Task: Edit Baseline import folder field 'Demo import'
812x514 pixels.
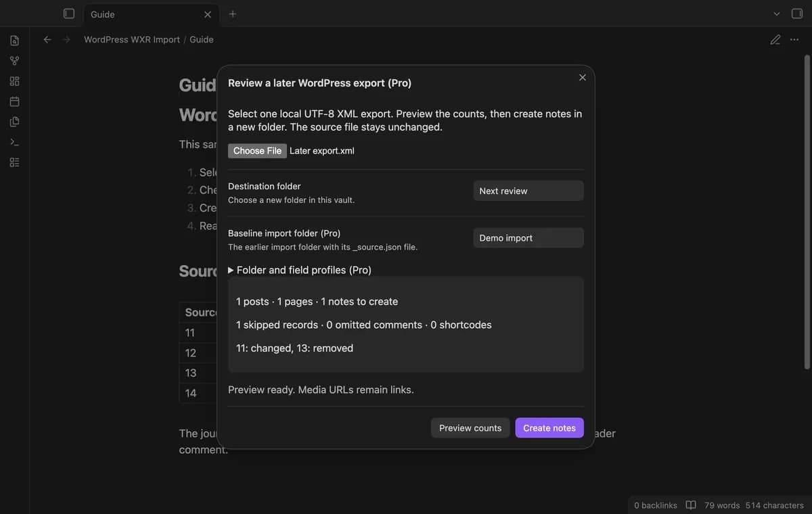Action: click(528, 238)
